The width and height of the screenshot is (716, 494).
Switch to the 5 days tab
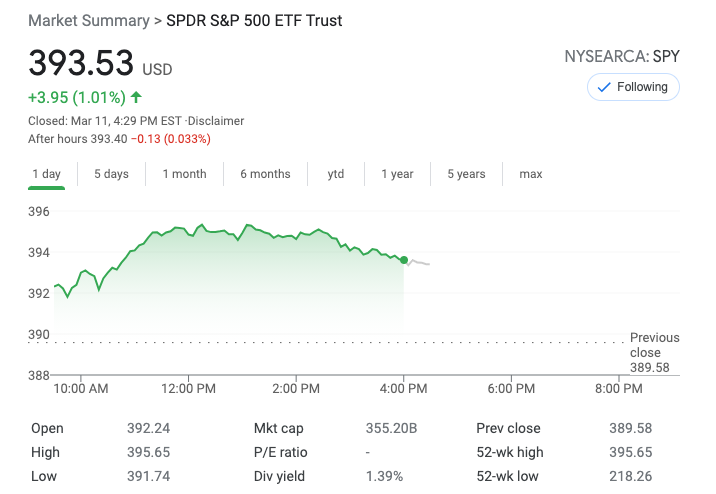point(111,174)
